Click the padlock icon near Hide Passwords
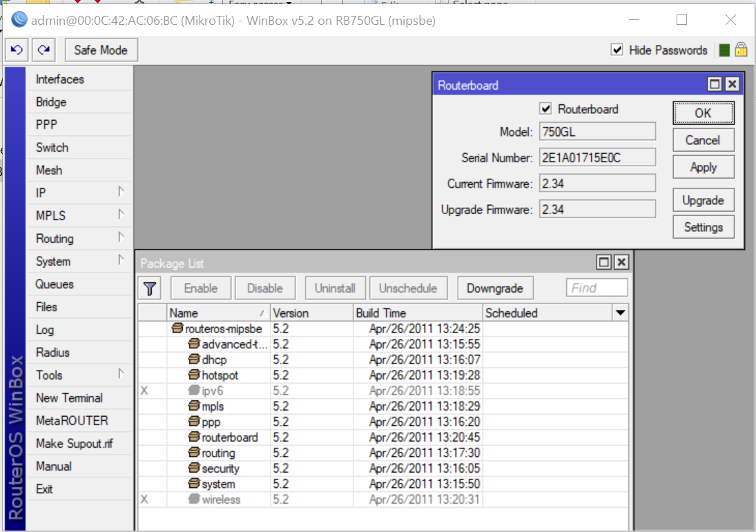This screenshot has width=756, height=532. (x=740, y=50)
